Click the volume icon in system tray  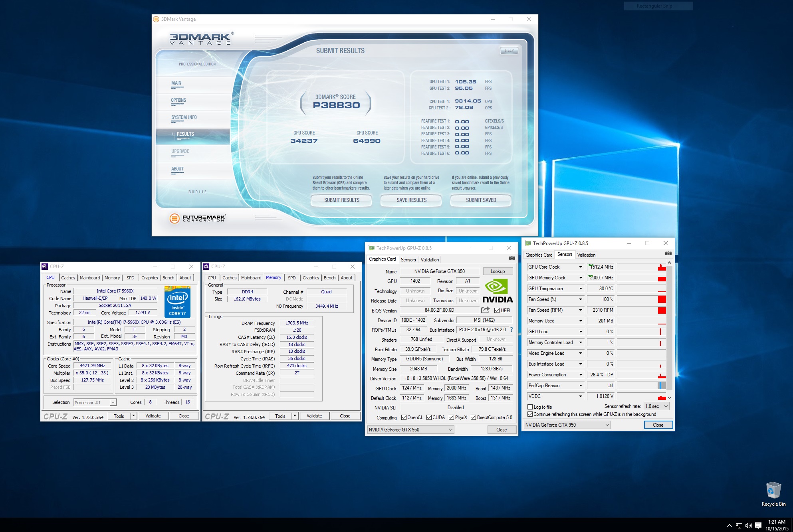(748, 525)
